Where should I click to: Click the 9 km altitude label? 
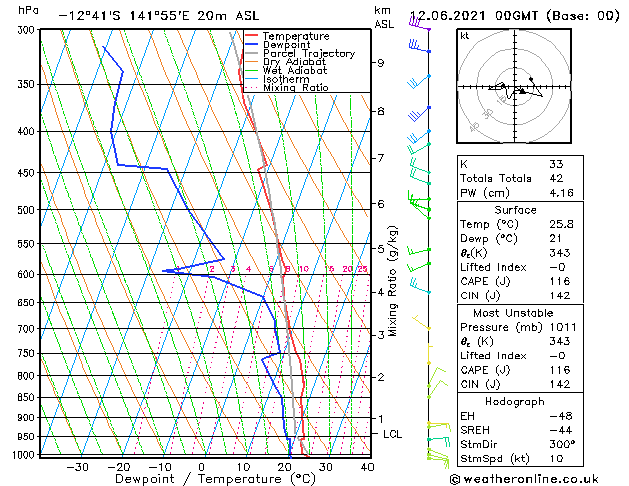tap(380, 63)
